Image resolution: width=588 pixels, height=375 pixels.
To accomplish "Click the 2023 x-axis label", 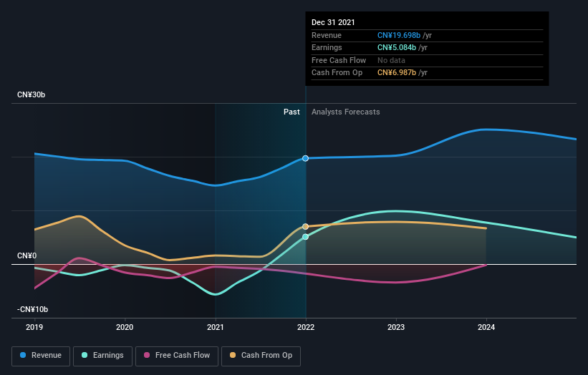I will (396, 328).
